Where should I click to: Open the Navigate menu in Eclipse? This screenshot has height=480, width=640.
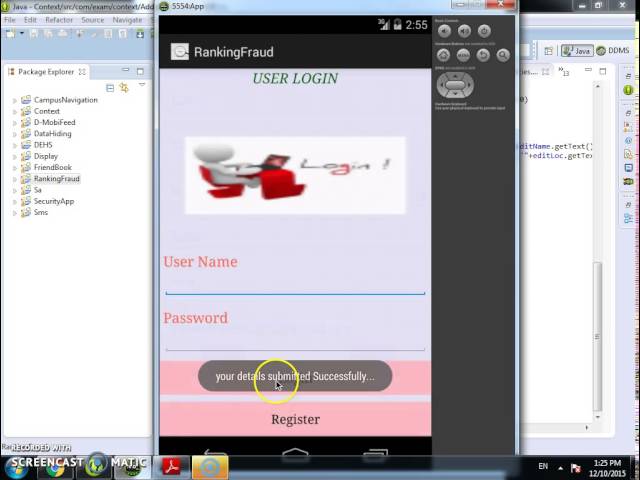point(127,20)
